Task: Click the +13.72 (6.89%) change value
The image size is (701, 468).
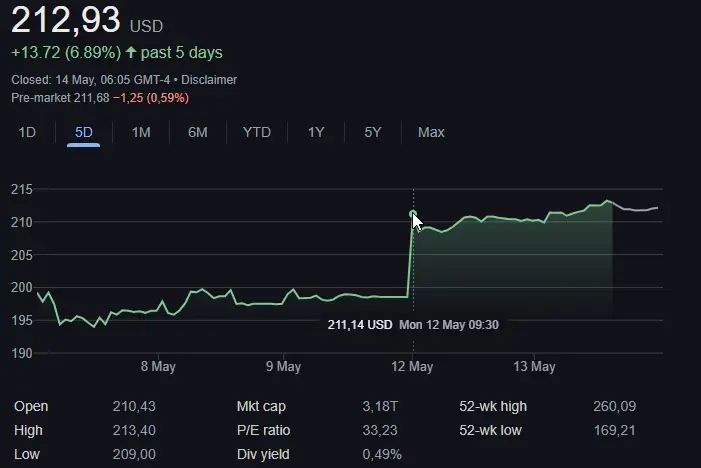Action: (x=66, y=52)
